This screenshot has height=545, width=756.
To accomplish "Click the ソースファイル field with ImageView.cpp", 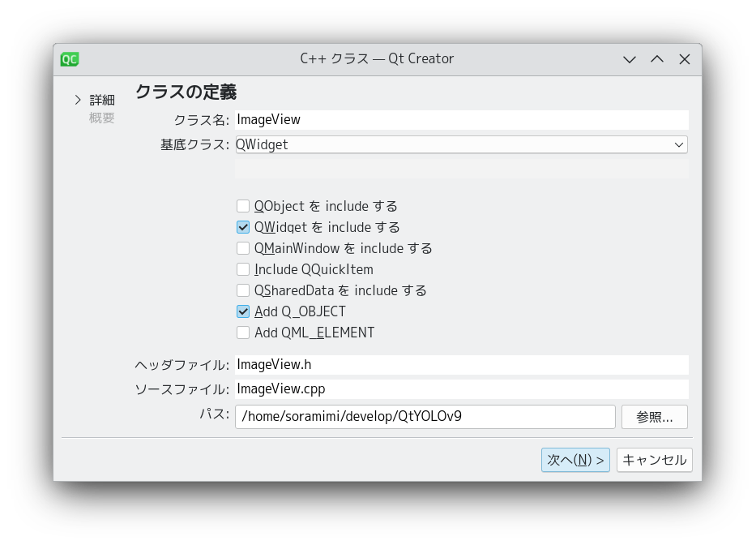I will pyautogui.click(x=461, y=389).
